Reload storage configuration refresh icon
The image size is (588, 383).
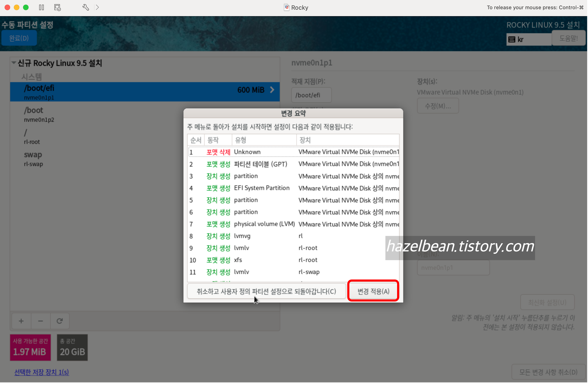point(60,321)
